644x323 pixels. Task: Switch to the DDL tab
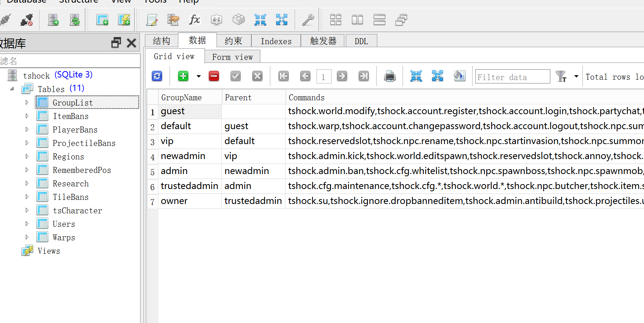tap(361, 41)
